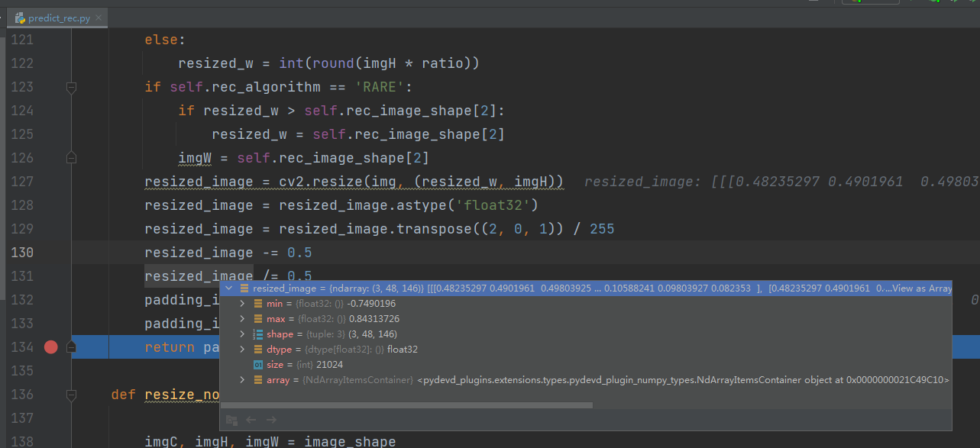Click the back arrow in popup toolbar
Screen dimensions: 980x448
point(251,420)
